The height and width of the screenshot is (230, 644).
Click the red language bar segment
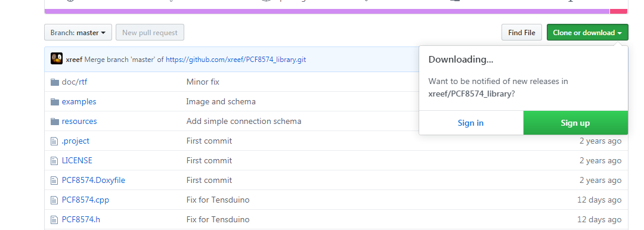tap(619, 11)
